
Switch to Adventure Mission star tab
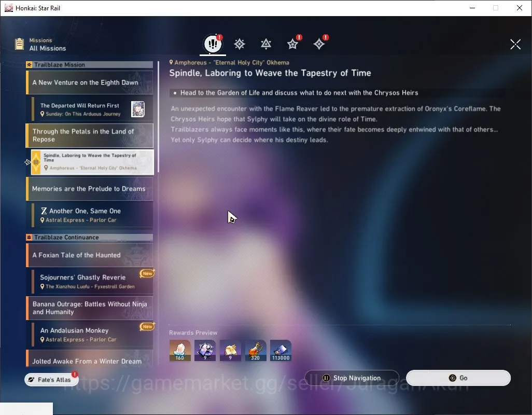point(292,44)
